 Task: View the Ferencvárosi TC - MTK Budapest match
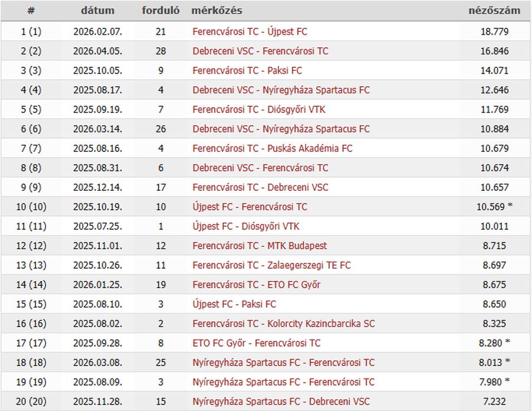pos(259,246)
